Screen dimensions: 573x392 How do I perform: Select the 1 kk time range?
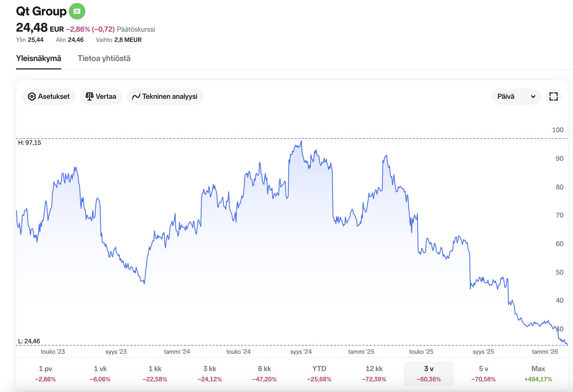click(155, 373)
